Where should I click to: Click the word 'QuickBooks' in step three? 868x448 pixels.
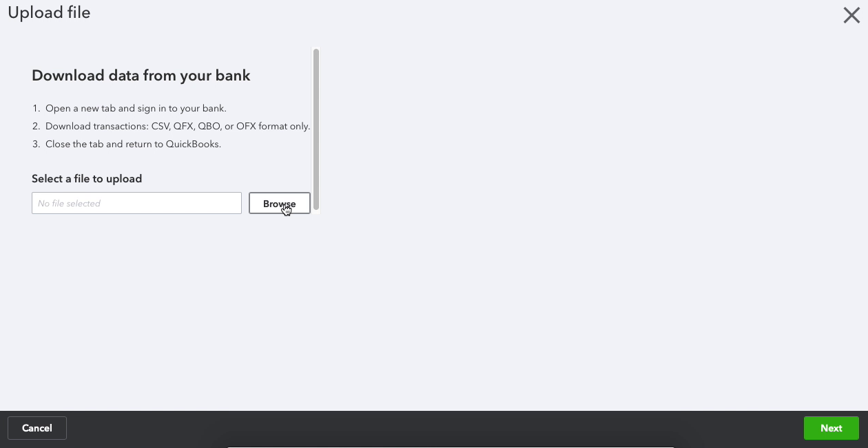tap(193, 144)
